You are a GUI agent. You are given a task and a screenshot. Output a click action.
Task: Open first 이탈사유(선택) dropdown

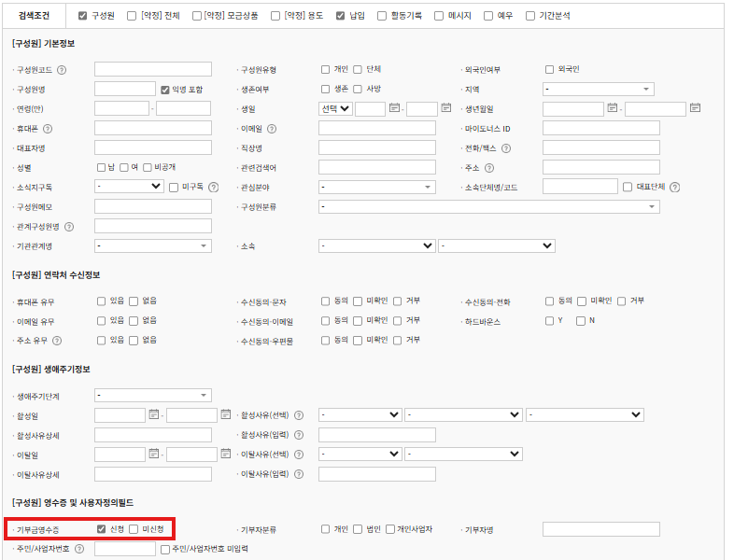coord(360,454)
